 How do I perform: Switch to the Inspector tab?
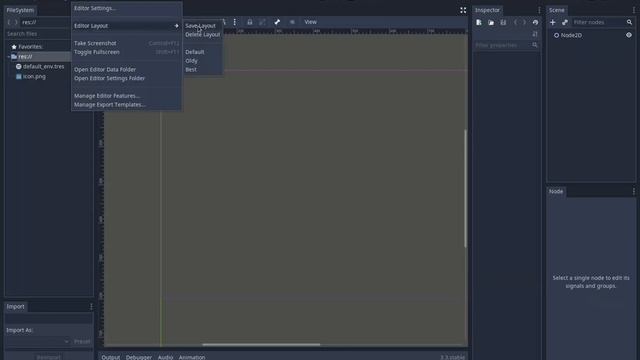(487, 10)
